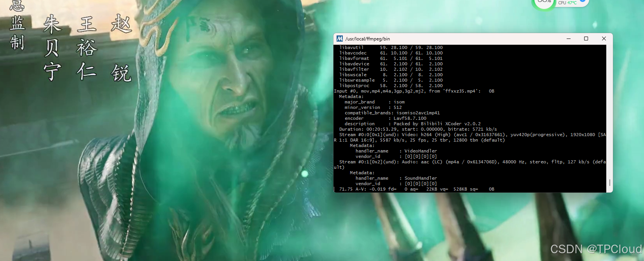Click the Stream #0:0 Video h264 line
644x261 pixels.
point(472,135)
